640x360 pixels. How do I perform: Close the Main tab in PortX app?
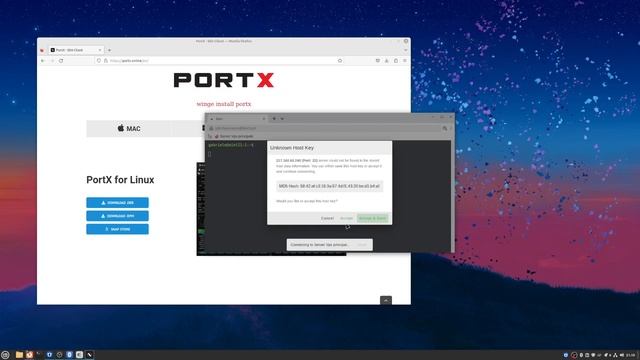[264, 119]
